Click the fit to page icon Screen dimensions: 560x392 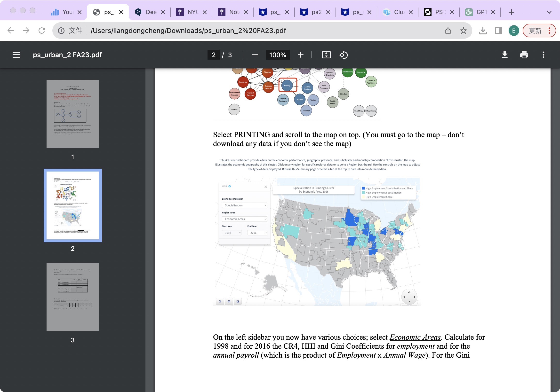(x=326, y=55)
